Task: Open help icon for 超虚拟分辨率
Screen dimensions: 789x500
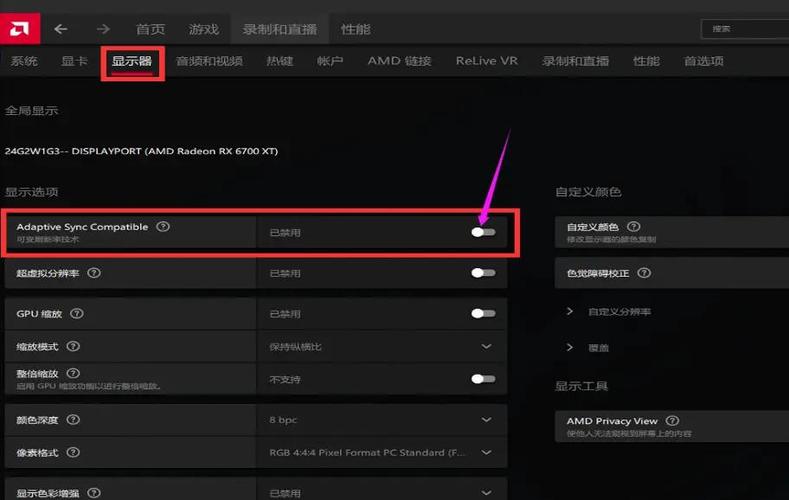Action: click(94, 273)
